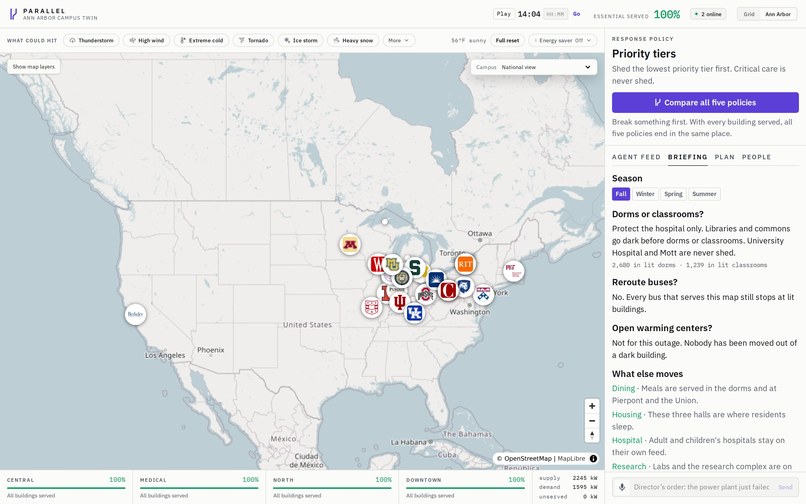Click the Parallel logo icon
Viewport: 806px width, 504px height.
click(x=13, y=14)
